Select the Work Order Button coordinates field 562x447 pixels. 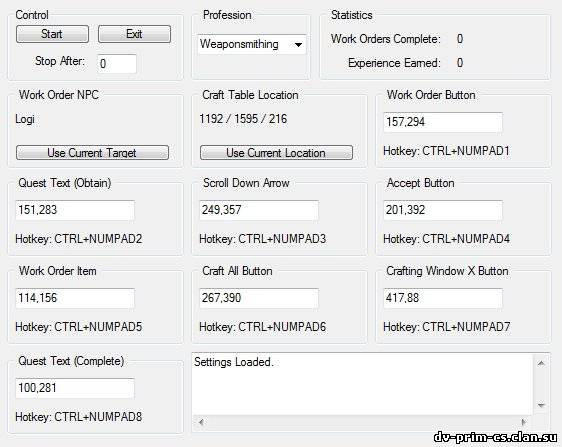click(x=443, y=122)
